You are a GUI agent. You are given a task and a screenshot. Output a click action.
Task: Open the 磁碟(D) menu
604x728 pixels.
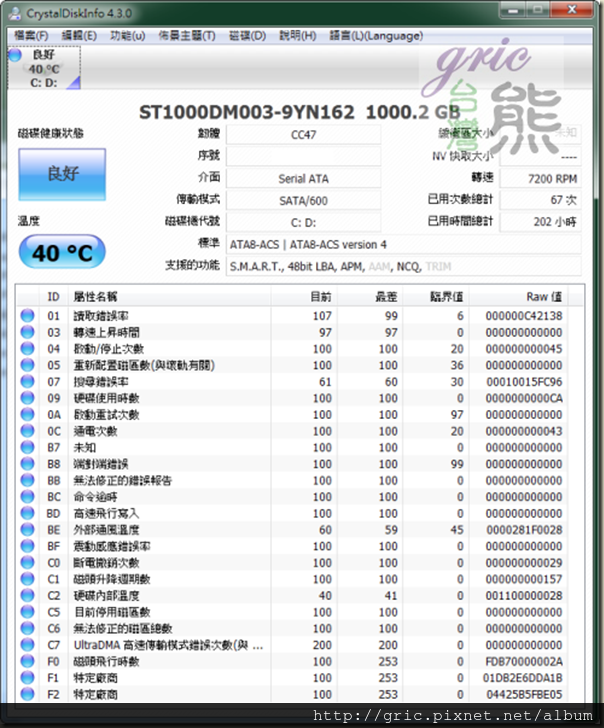pos(247,36)
